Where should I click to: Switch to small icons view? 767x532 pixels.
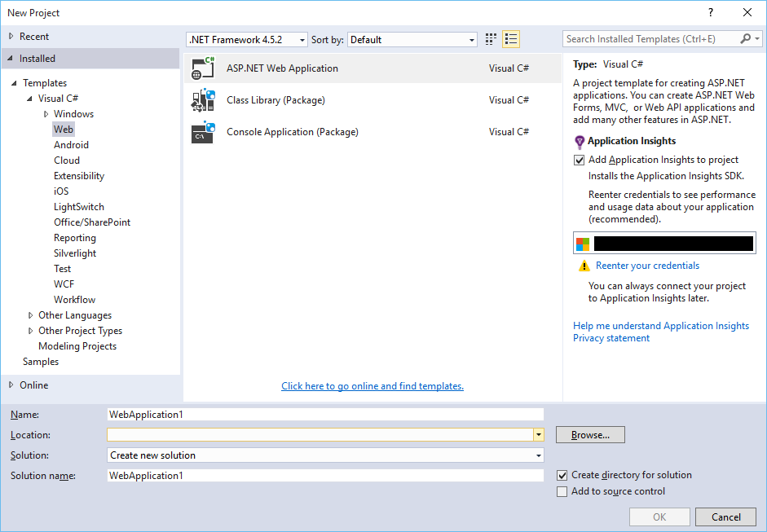[491, 39]
